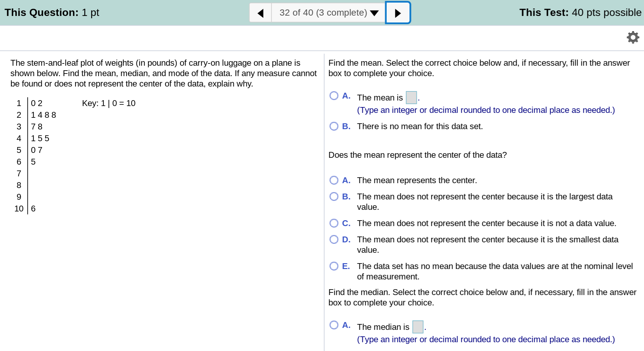Choose mean is not a data value option
Screen dimensions: 644x351
(334, 223)
